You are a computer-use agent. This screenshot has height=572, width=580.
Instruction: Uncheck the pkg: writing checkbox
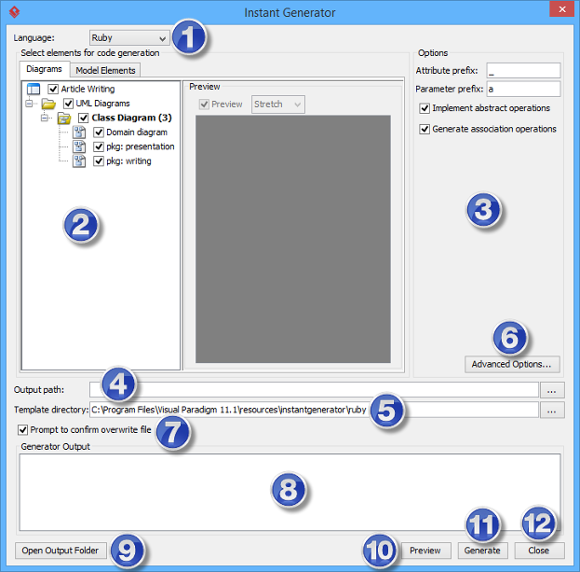(x=98, y=161)
